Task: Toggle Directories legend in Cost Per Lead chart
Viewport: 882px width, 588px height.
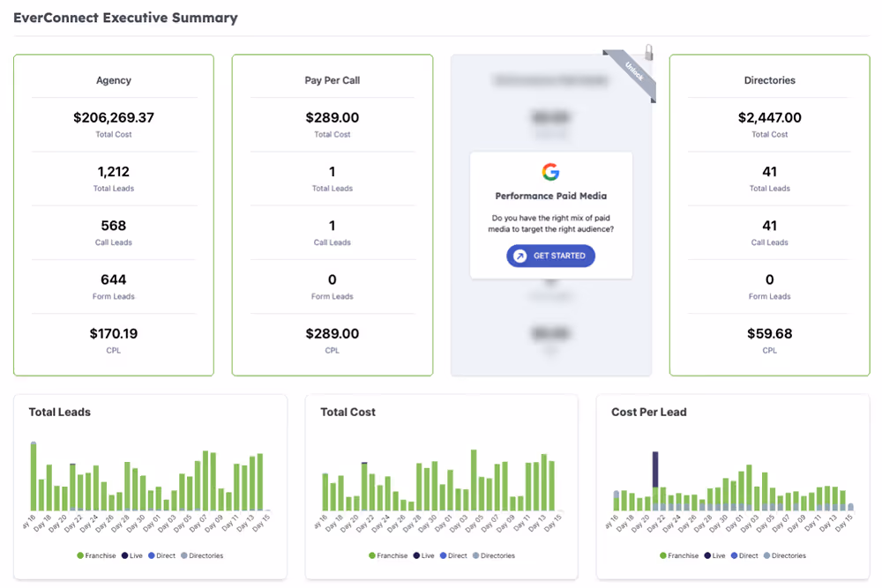Action: click(785, 555)
